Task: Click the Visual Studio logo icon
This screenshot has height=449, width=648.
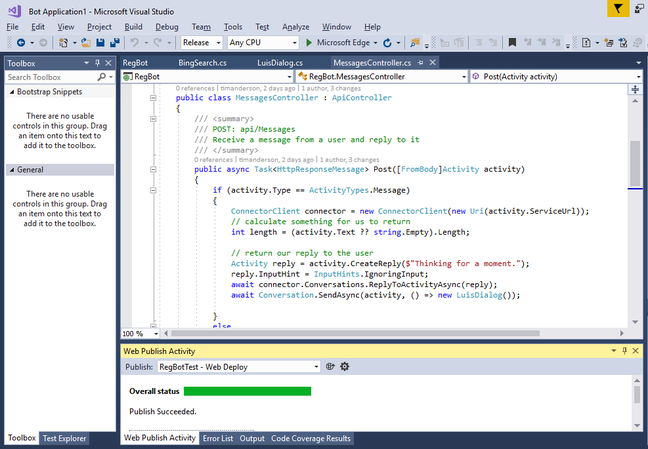Action: click(14, 11)
